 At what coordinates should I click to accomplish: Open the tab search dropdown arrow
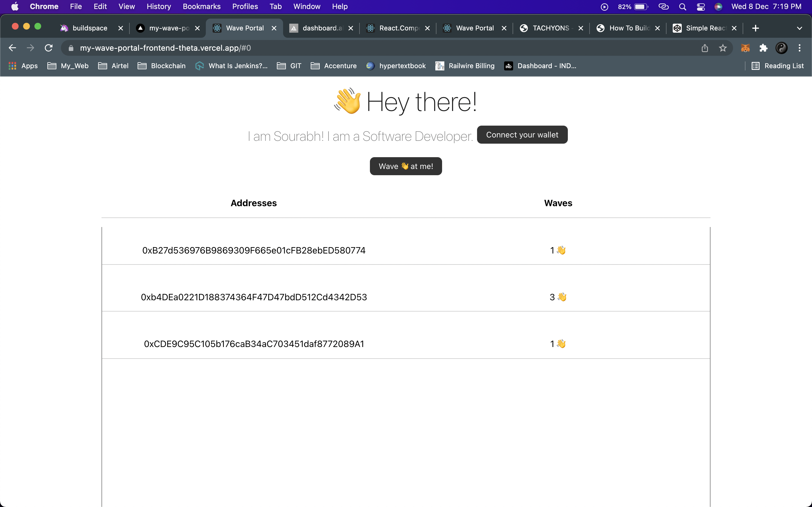coord(800,28)
